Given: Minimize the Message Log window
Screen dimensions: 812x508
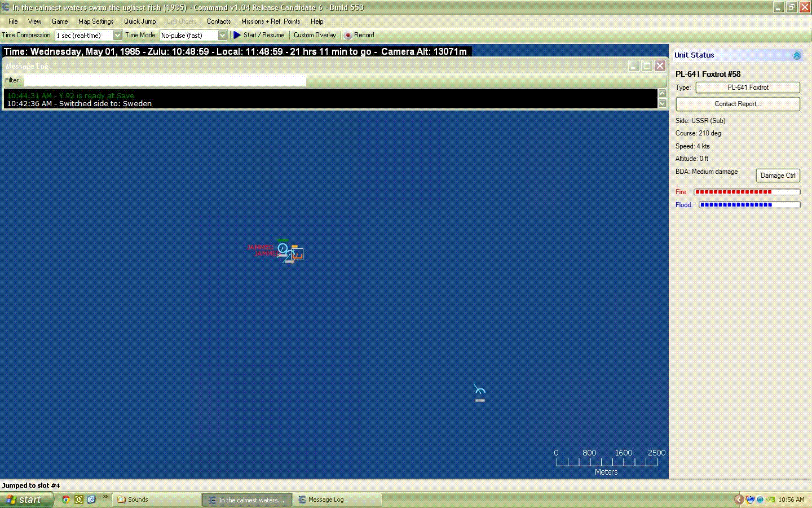Looking at the screenshot, I should tap(634, 66).
